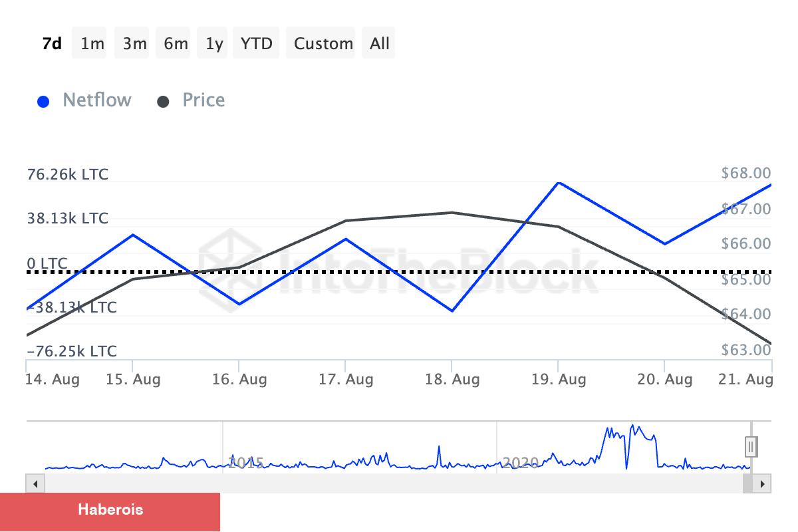This screenshot has width=798, height=532.
Task: Click the Price peak at 18. Aug
Action: click(452, 213)
